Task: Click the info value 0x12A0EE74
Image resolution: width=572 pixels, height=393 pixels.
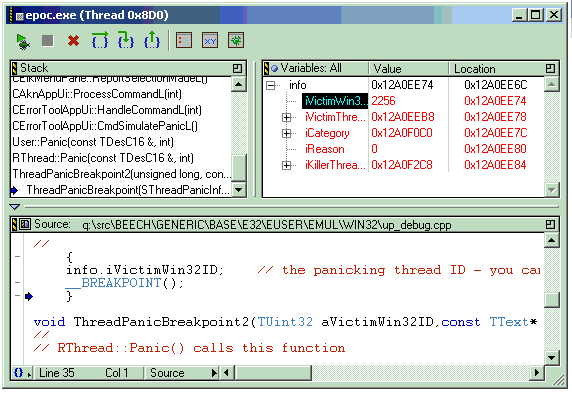Action: tap(402, 85)
